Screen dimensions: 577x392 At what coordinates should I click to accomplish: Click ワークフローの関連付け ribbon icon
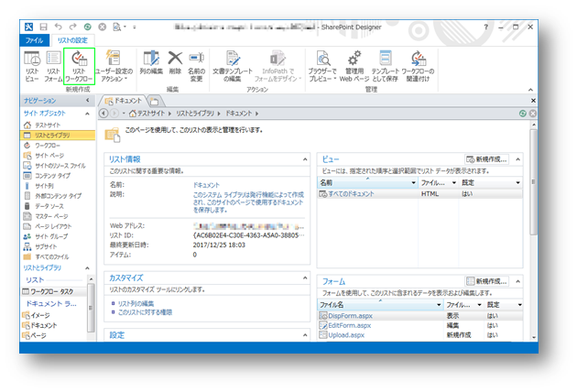418,61
